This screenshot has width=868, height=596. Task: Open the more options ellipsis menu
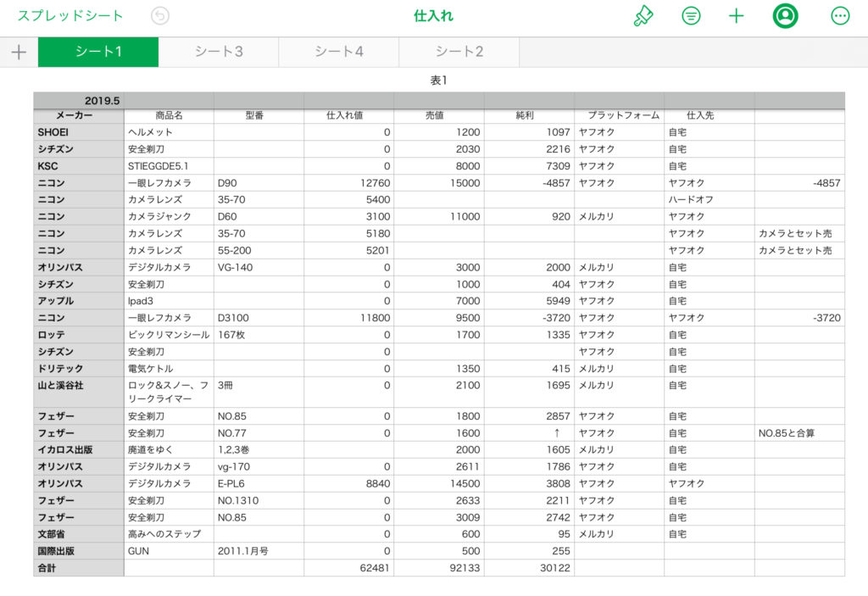840,15
